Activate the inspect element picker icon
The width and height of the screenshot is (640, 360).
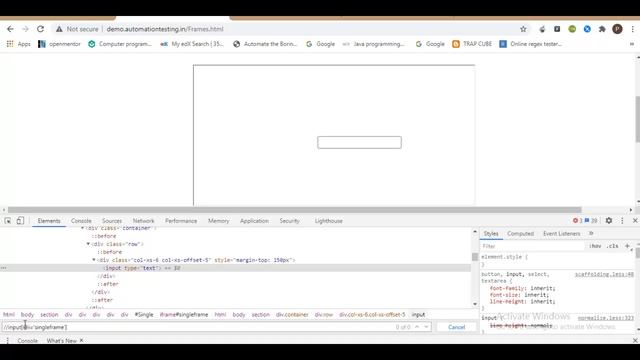[8, 221]
